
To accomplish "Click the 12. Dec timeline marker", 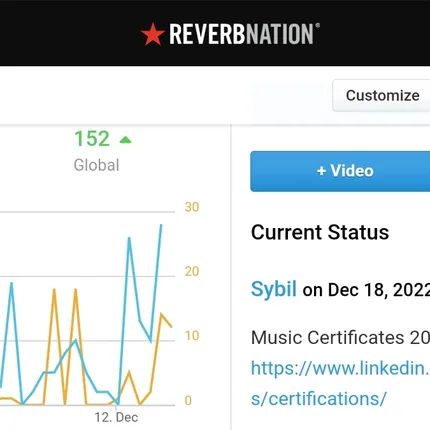I will pos(116,417).
